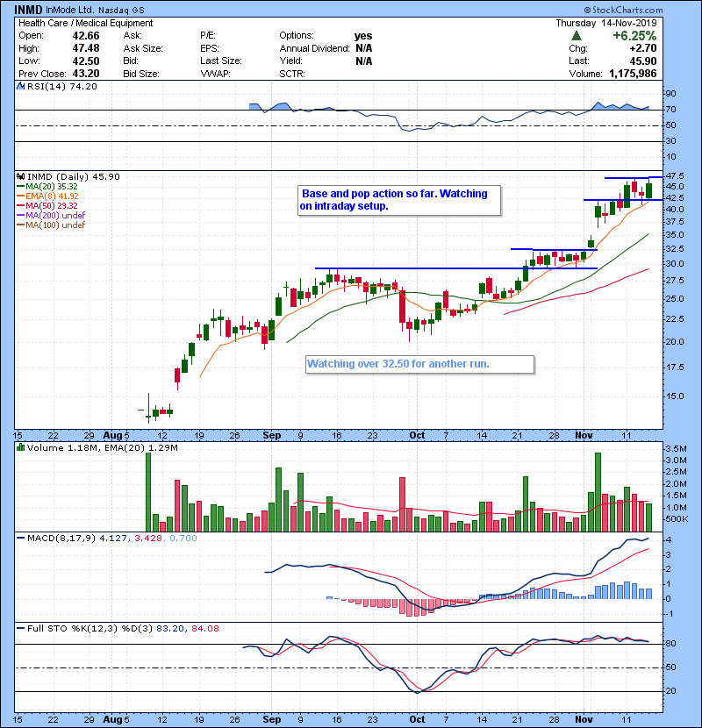This screenshot has width=702, height=728.
Task: Click the RSI value 74.20
Action: 82,86
